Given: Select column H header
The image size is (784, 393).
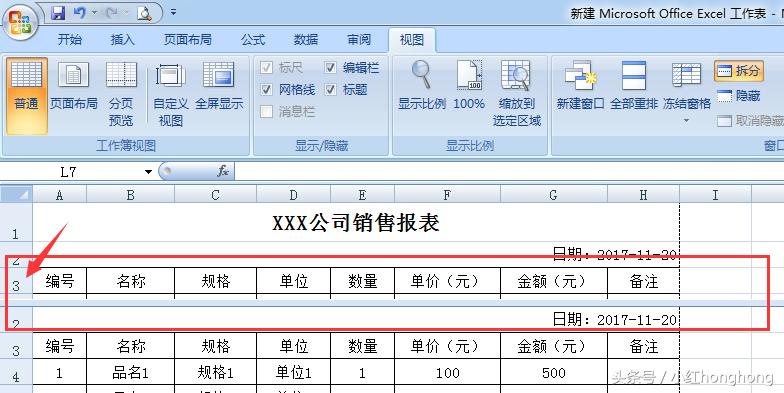Looking at the screenshot, I should 643,194.
